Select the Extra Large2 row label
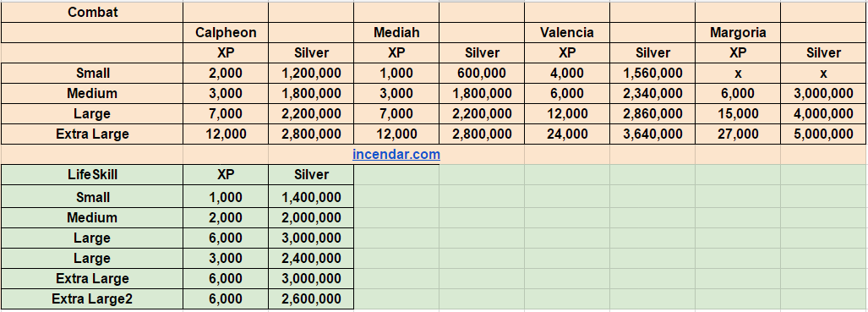The image size is (868, 312). point(92,298)
